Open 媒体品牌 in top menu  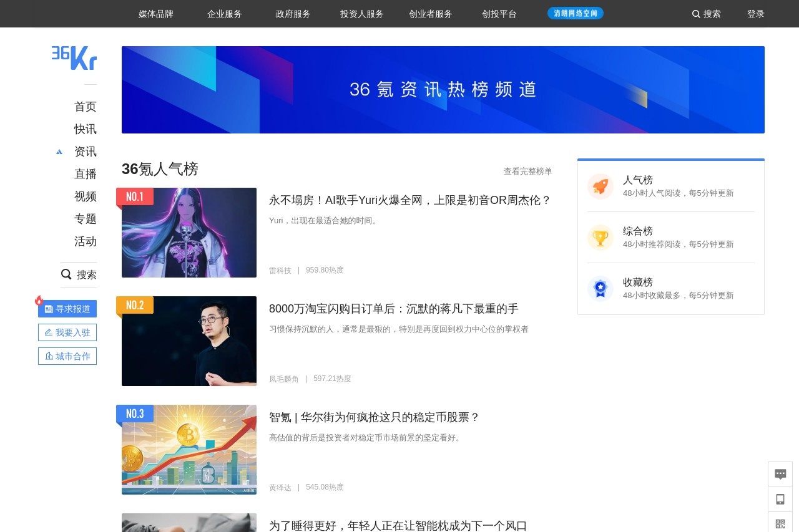[x=156, y=14]
